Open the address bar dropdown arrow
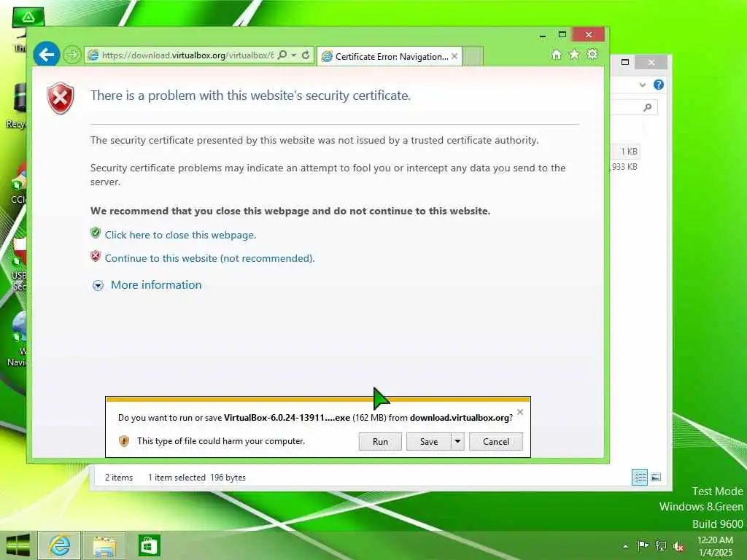The image size is (747, 560). (x=294, y=55)
